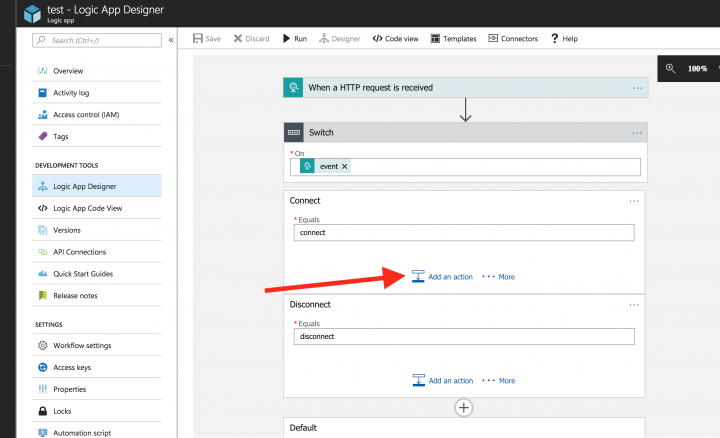Click the Run play icon in toolbar
Image resolution: width=720 pixels, height=438 pixels.
286,39
